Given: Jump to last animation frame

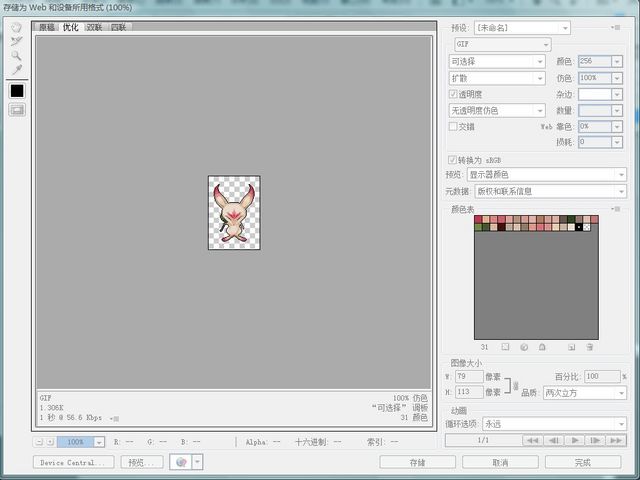Looking at the screenshot, I should pyautogui.click(x=616, y=440).
